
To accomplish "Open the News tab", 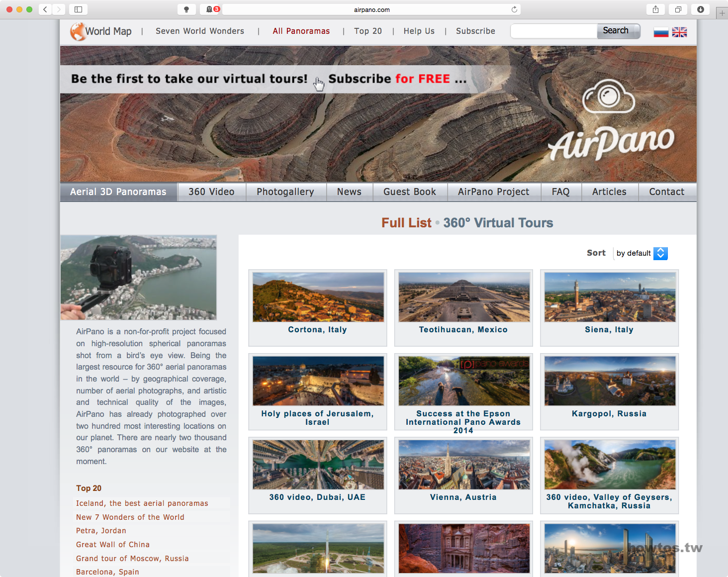I will coord(349,192).
